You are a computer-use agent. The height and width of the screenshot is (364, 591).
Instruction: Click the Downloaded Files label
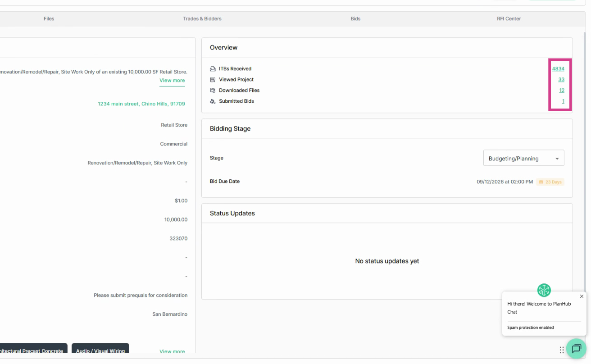239,91
